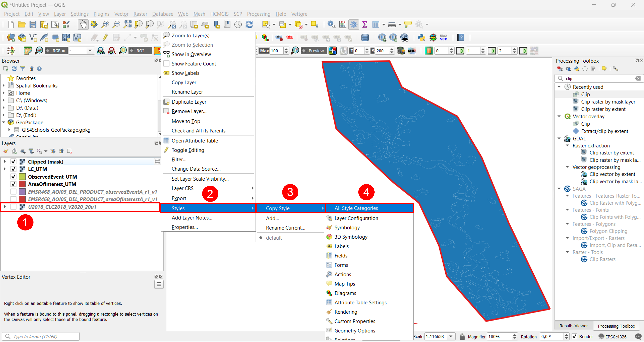The width and height of the screenshot is (644, 342).
Task: Select the Pan Map hand tool
Action: click(x=83, y=25)
